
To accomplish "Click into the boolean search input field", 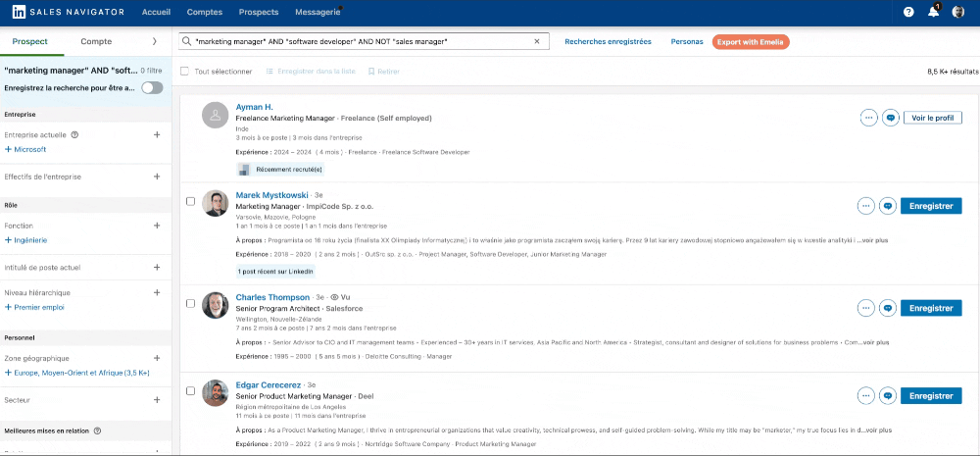I will click(x=362, y=41).
